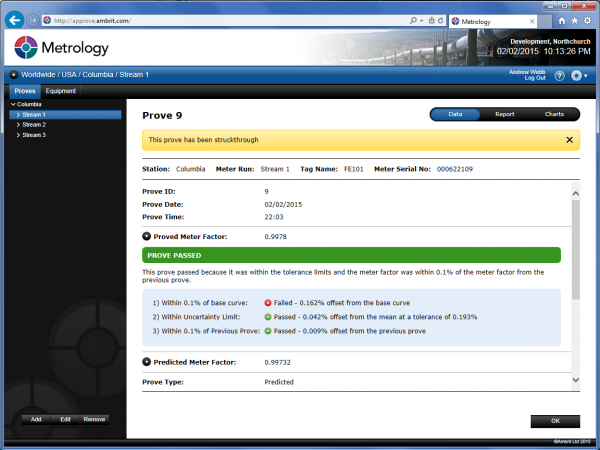The image size is (600, 450).
Task: Select the Charts view tab
Action: (x=554, y=114)
